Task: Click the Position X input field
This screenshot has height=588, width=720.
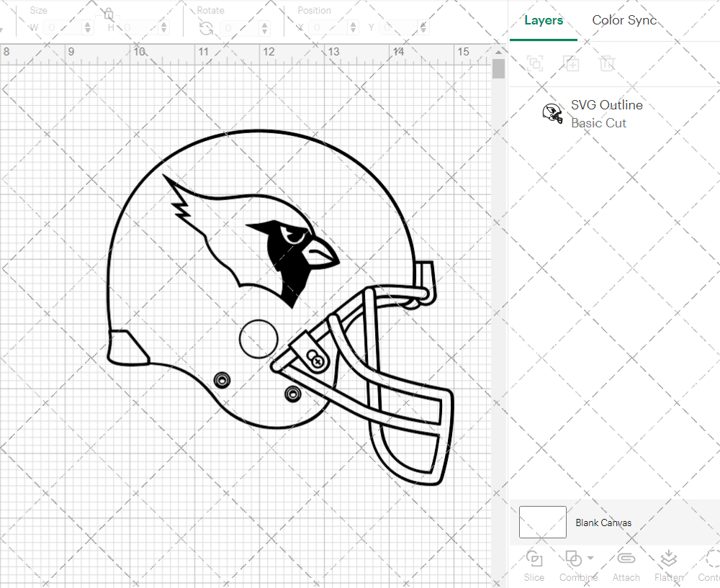Action: point(328,28)
